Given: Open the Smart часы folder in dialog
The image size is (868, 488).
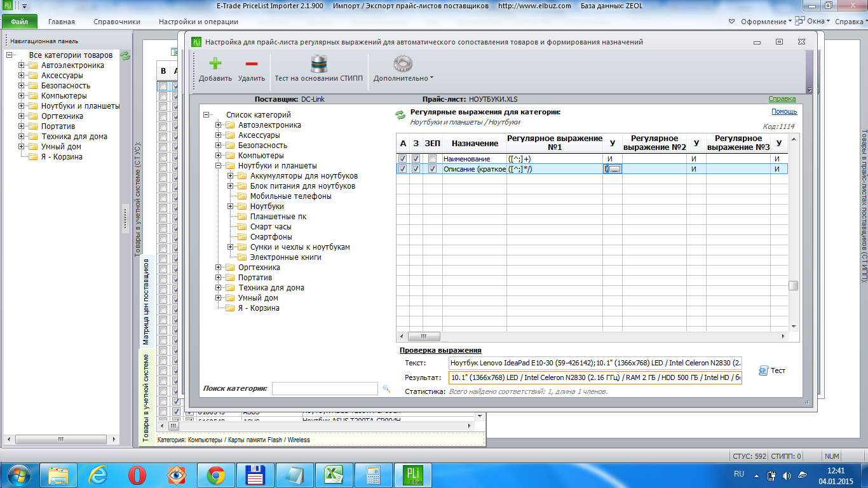Looking at the screenshot, I should (242, 227).
